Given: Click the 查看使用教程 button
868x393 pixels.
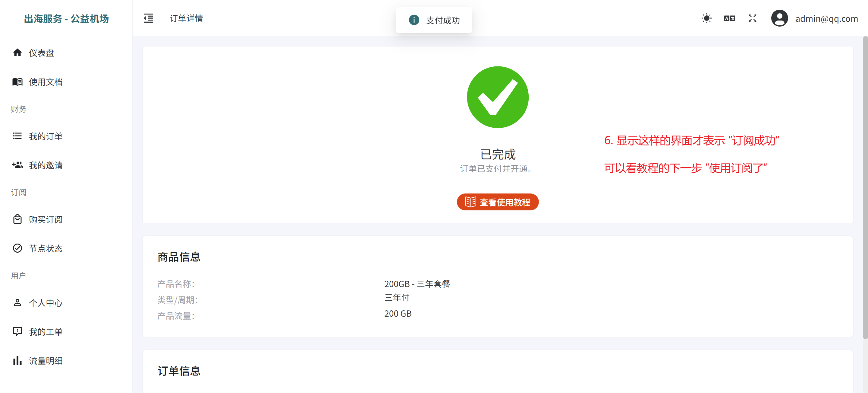Looking at the screenshot, I should (497, 202).
